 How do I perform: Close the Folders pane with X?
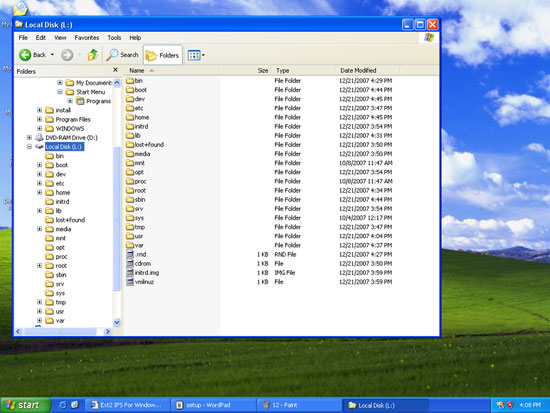(115, 70)
